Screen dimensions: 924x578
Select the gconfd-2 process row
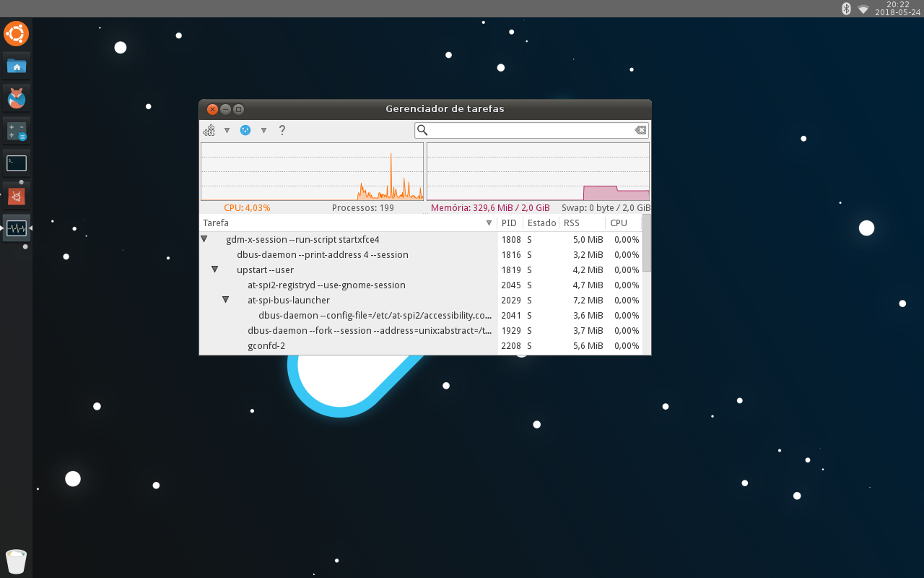421,346
